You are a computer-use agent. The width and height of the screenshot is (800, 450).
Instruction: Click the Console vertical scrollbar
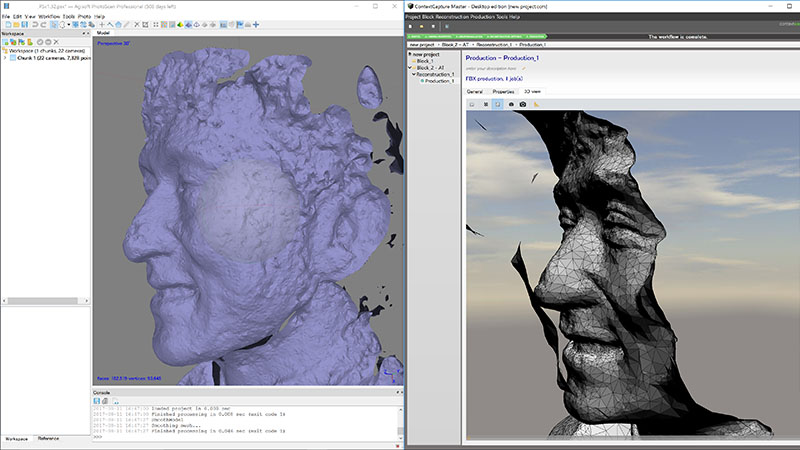click(x=401, y=421)
